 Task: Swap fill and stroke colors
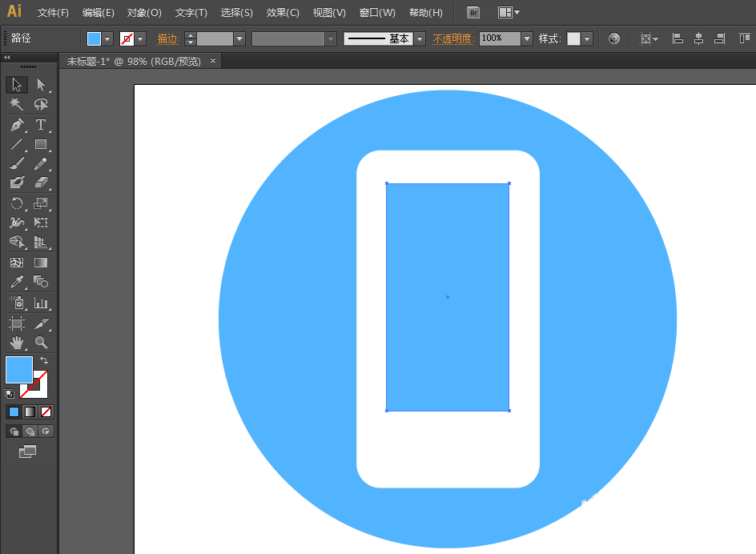pos(44,360)
